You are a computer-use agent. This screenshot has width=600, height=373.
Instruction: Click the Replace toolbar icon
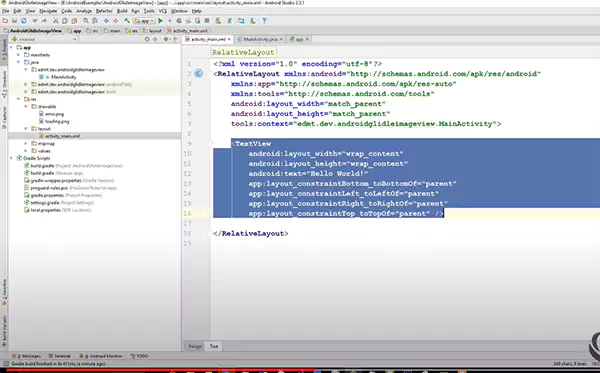coord(95,21)
